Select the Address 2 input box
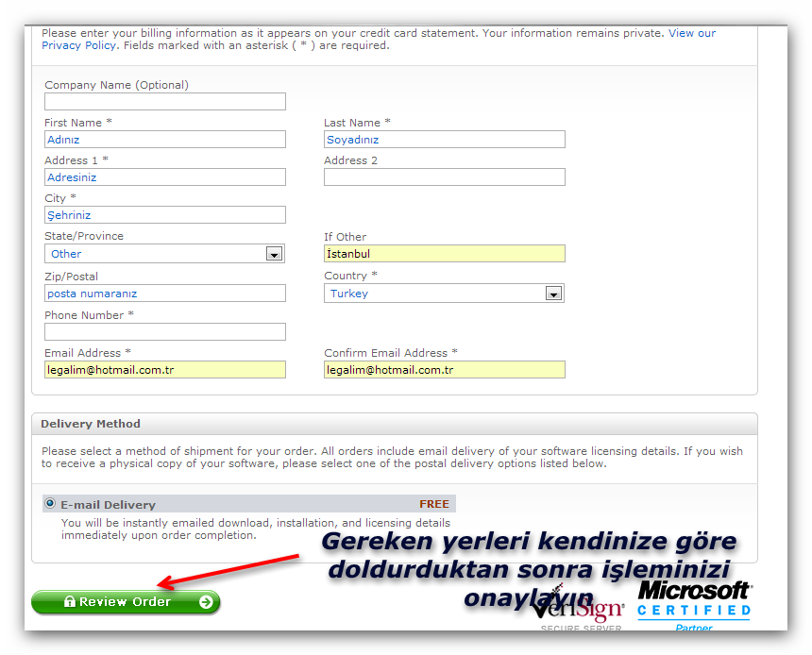 pyautogui.click(x=444, y=177)
